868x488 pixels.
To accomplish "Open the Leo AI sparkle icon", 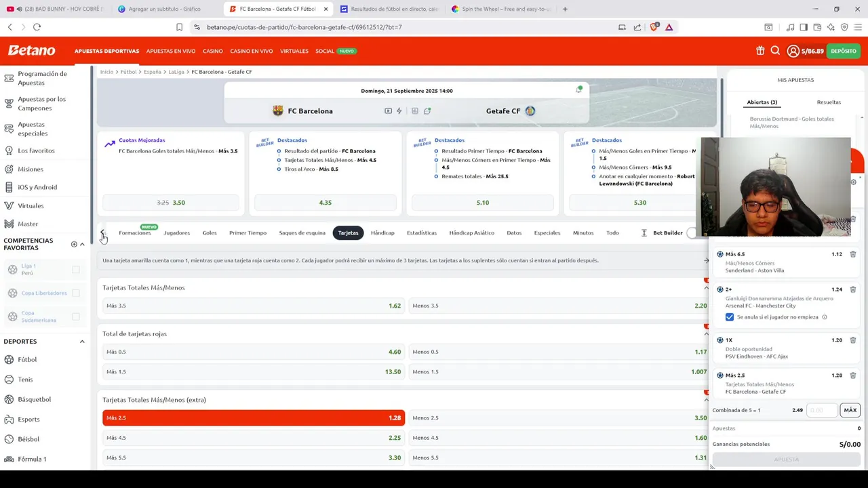I will point(831,27).
